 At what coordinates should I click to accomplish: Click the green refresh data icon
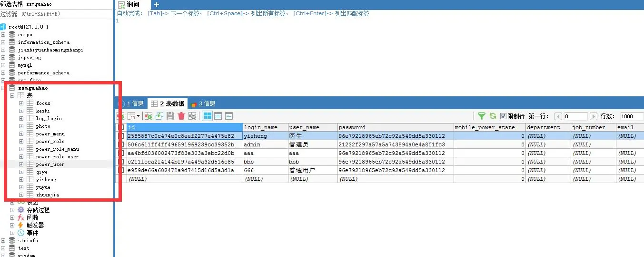493,116
